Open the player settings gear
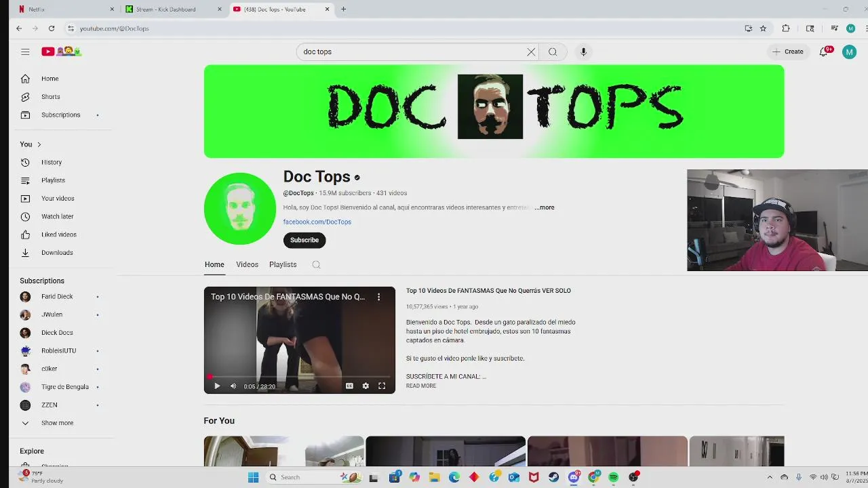Image resolution: width=868 pixels, height=488 pixels. click(x=366, y=386)
